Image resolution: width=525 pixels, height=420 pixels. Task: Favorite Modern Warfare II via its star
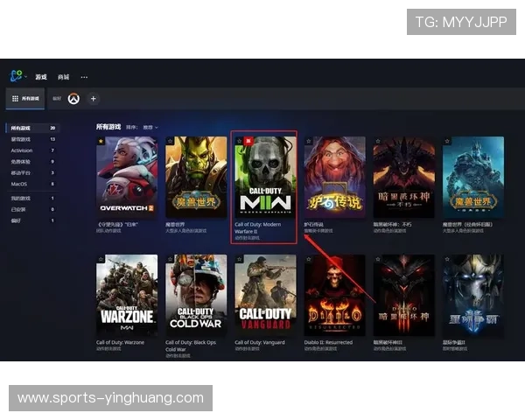239,141
